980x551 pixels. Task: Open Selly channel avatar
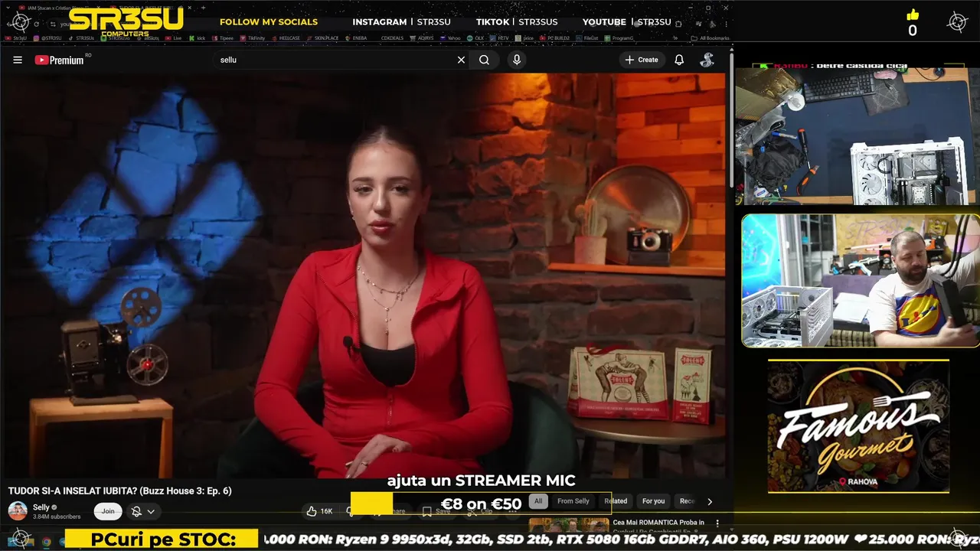[18, 511]
